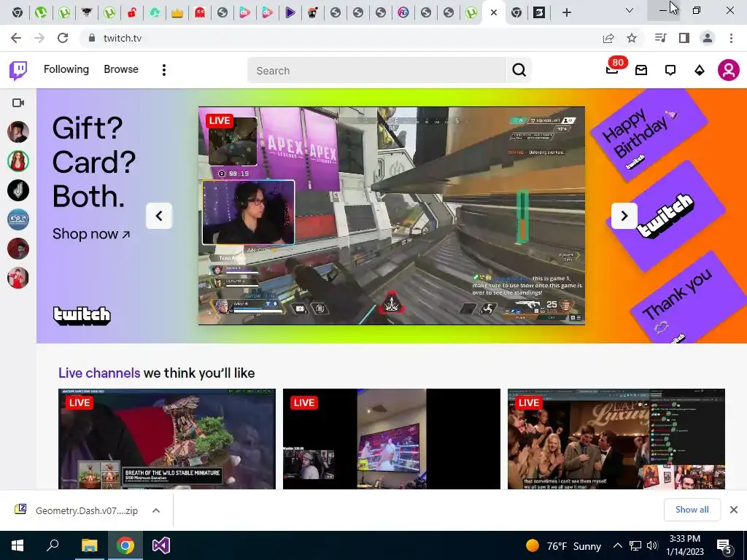Open the Whispers chat bubble icon
This screenshot has width=747, height=560.
tap(670, 71)
